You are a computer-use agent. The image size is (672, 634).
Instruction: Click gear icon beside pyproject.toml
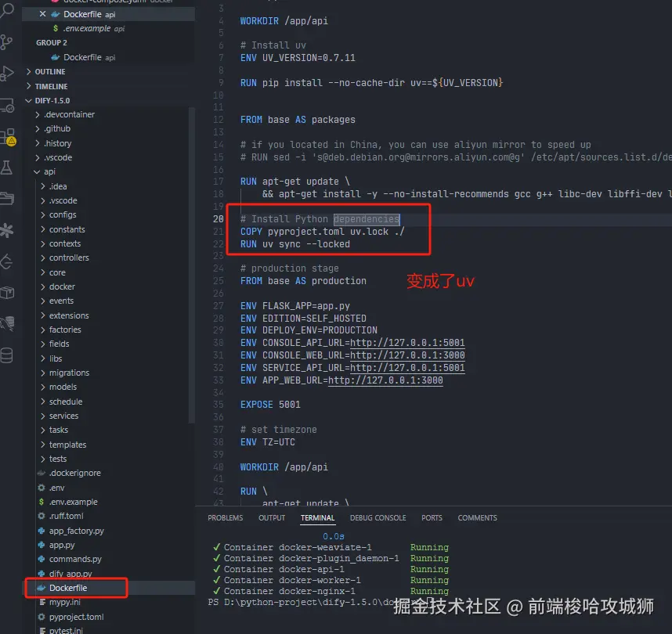[42, 617]
